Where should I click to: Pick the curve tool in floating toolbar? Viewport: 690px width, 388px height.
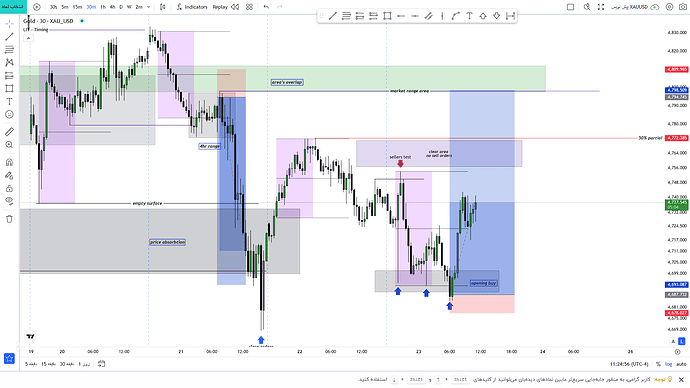456,16
